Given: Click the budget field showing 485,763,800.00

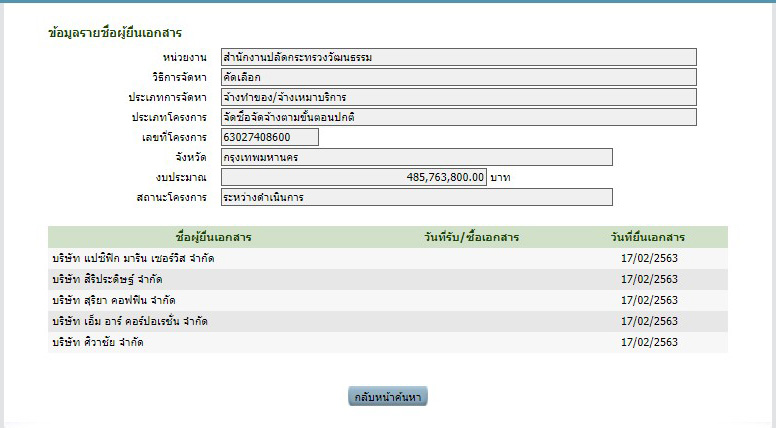Looking at the screenshot, I should [x=354, y=177].
